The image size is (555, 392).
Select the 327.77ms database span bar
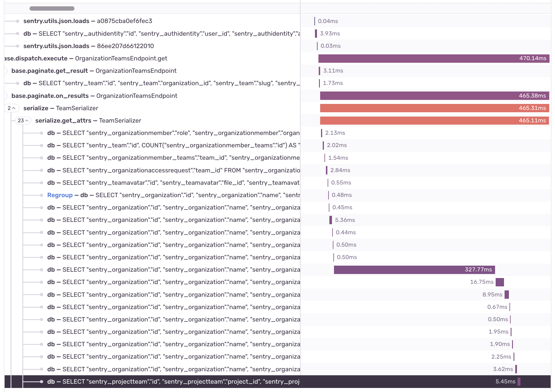pyautogui.click(x=414, y=270)
